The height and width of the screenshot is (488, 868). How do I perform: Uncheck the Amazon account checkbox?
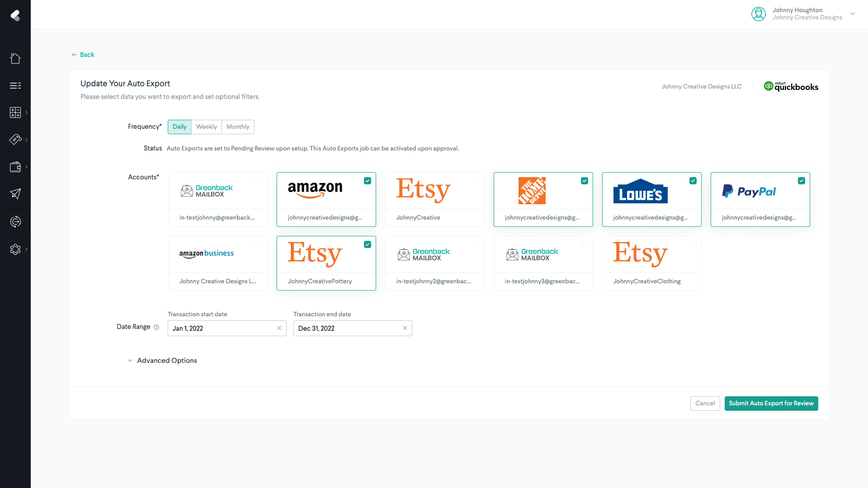pos(368,181)
